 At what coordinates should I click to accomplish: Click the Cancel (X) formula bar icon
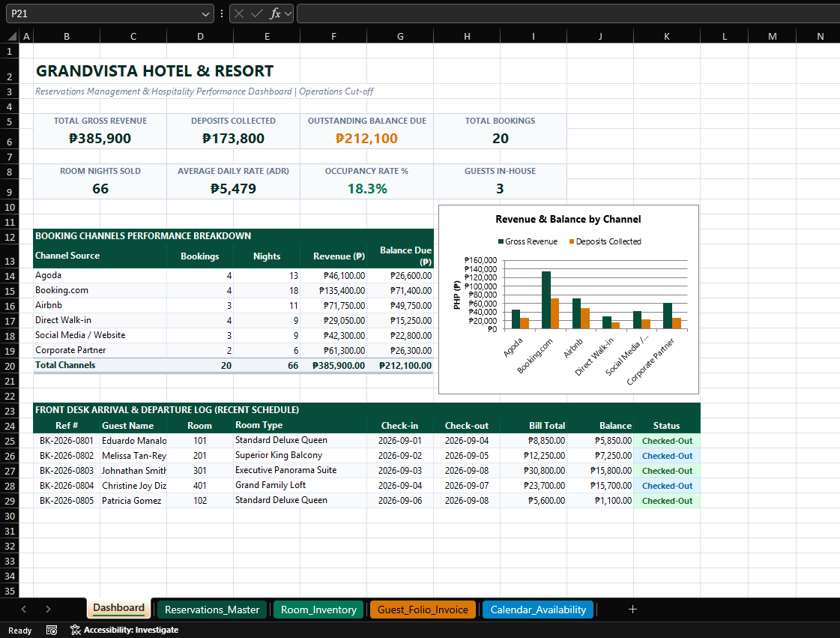(x=239, y=13)
